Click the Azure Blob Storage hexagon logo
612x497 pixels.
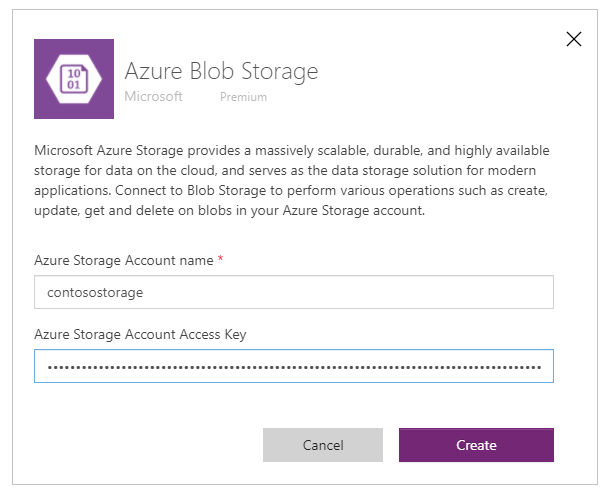tap(74, 79)
